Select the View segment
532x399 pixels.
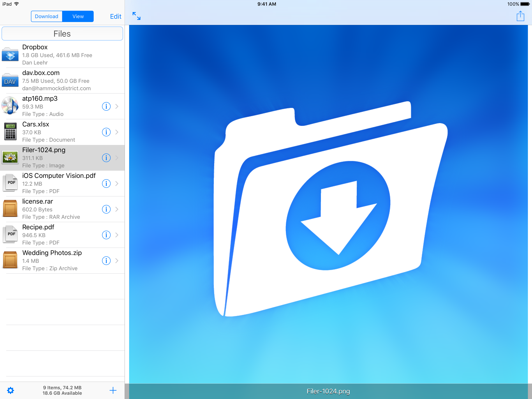pos(78,16)
